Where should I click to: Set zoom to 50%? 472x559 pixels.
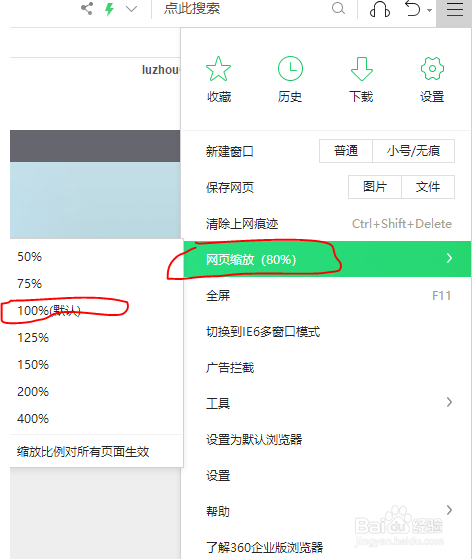[x=96, y=257]
